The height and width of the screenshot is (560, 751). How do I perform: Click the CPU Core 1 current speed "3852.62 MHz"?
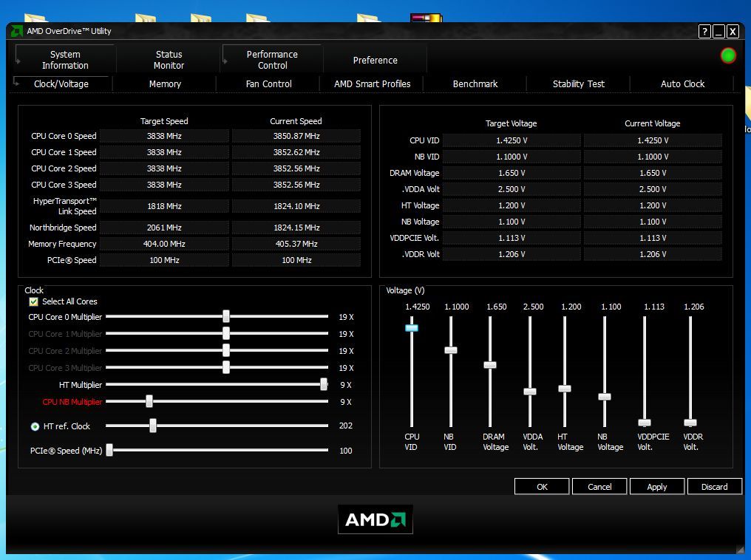pyautogui.click(x=296, y=152)
